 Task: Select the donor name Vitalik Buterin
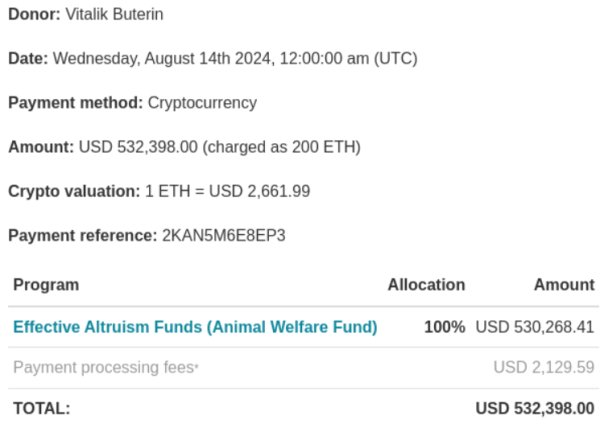click(114, 14)
